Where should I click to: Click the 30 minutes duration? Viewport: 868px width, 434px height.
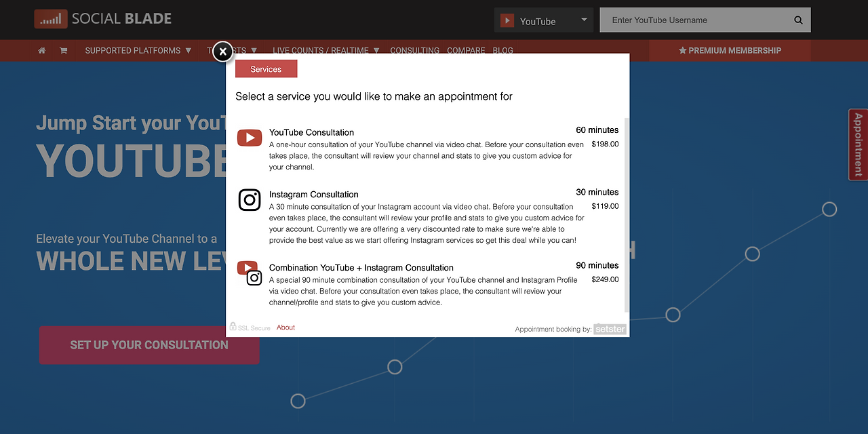pos(597,193)
